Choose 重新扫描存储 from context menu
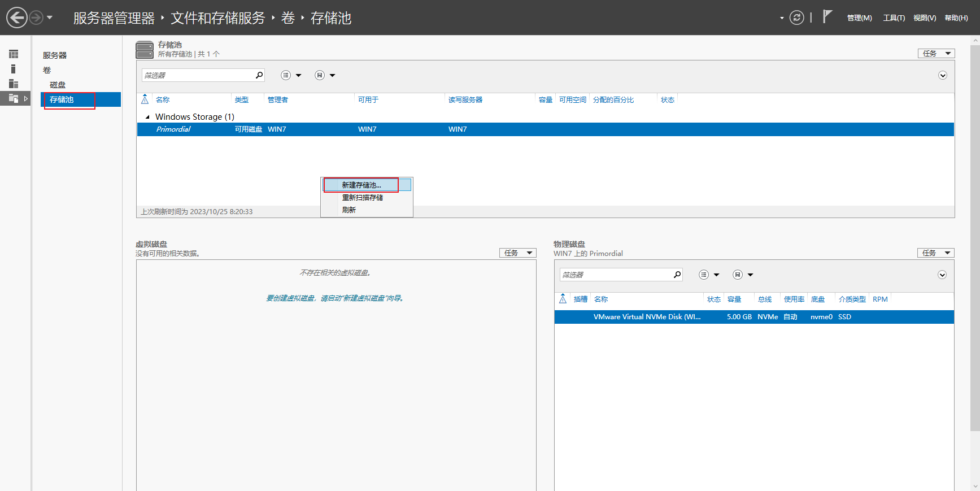The width and height of the screenshot is (980, 491). [x=363, y=197]
